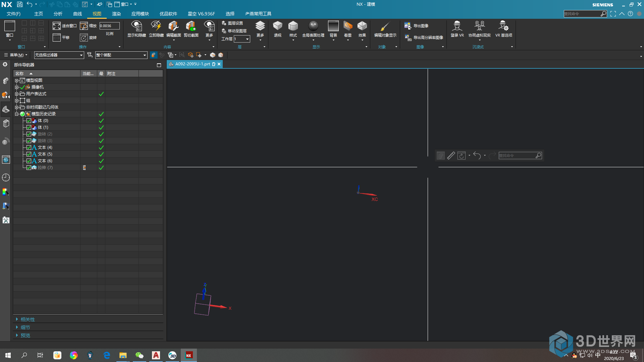Click the 透视 (Perspective) icon
The width and height of the screenshot is (644, 362).
click(x=277, y=26)
